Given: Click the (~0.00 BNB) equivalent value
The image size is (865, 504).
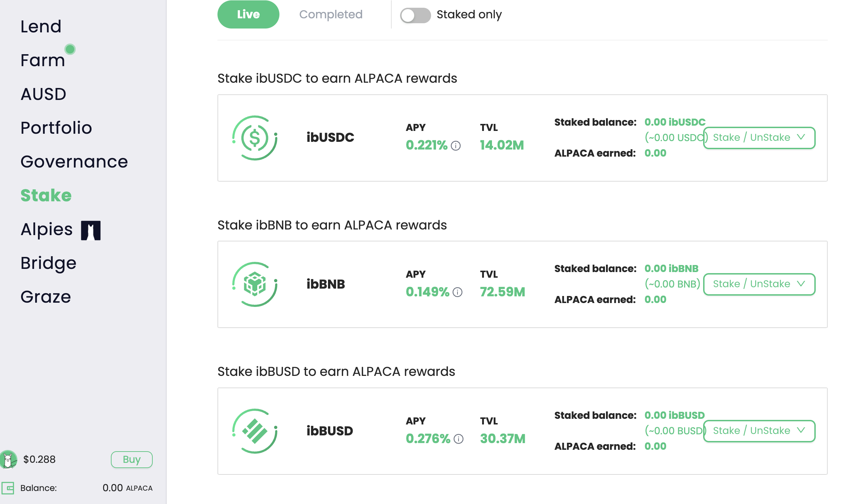Looking at the screenshot, I should click(x=673, y=284).
